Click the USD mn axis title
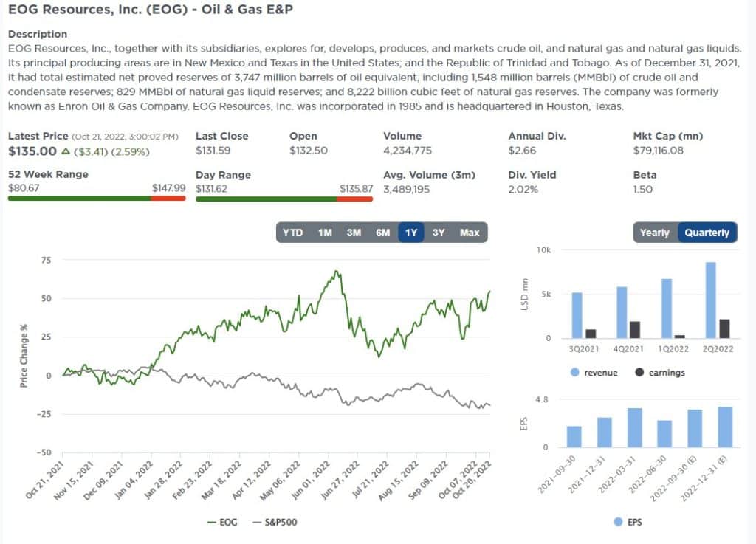The image size is (756, 544). pos(525,295)
